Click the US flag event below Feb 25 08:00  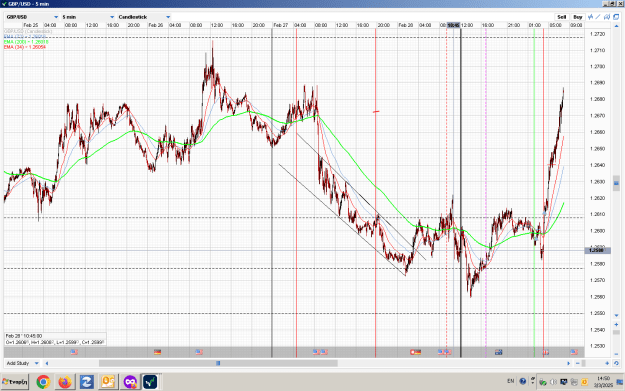[74, 352]
